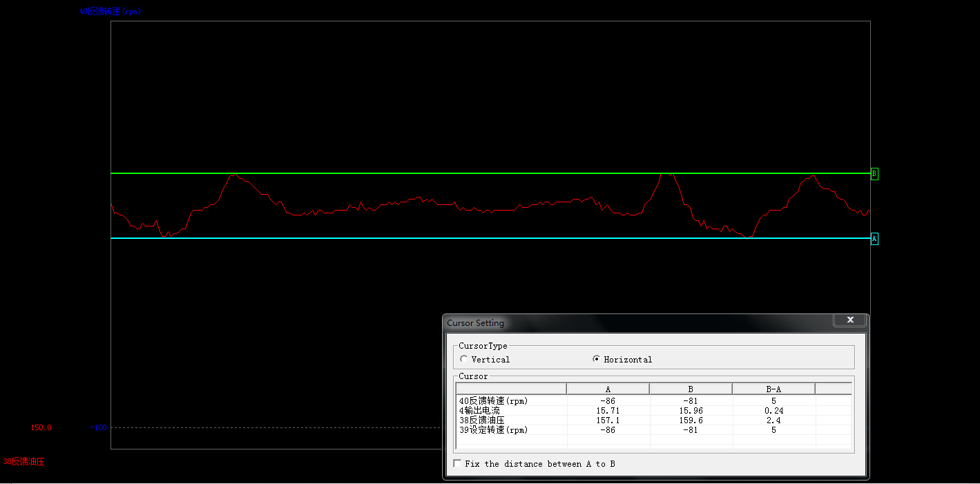Select the Vertical cursor type
Viewport: 980px width, 484px height.
[463, 359]
